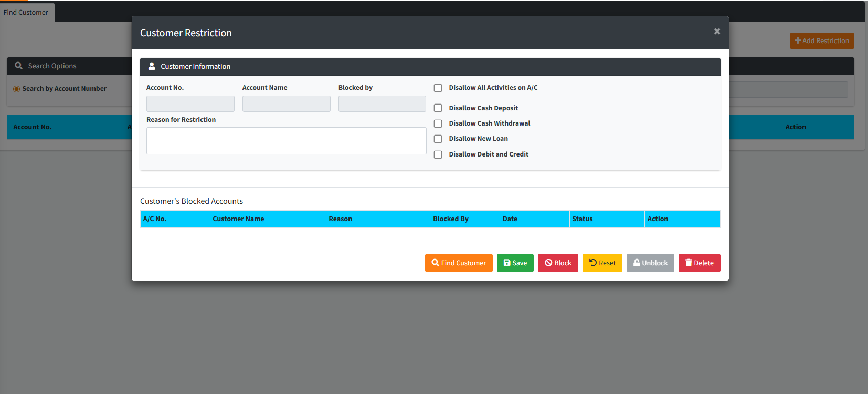868x394 pixels.
Task: Enable Disallow All Activities on A/C
Action: pyautogui.click(x=438, y=88)
